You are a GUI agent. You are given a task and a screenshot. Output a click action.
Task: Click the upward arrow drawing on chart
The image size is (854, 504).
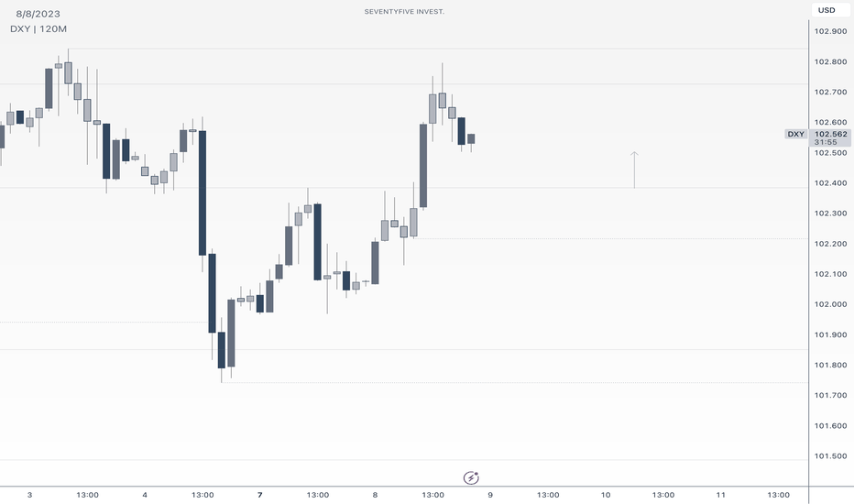point(634,170)
